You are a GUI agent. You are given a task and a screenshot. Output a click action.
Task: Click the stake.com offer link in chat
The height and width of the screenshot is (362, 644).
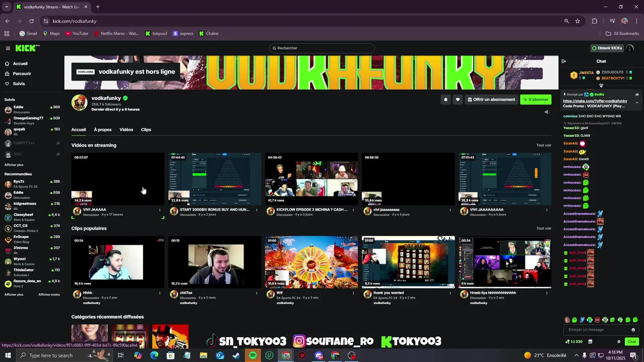click(x=595, y=101)
